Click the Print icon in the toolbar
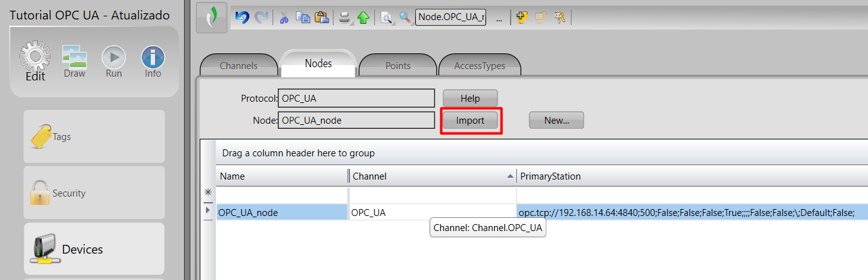Screen dimensions: 868x280 [x=345, y=18]
